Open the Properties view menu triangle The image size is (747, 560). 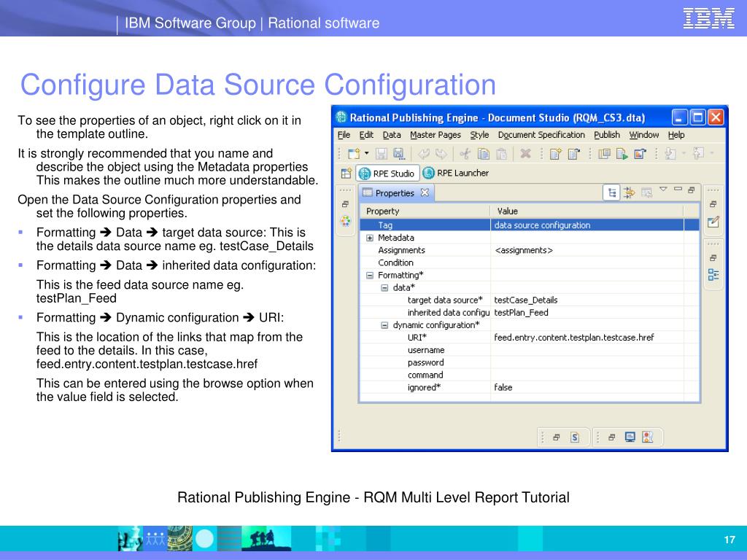click(x=663, y=189)
